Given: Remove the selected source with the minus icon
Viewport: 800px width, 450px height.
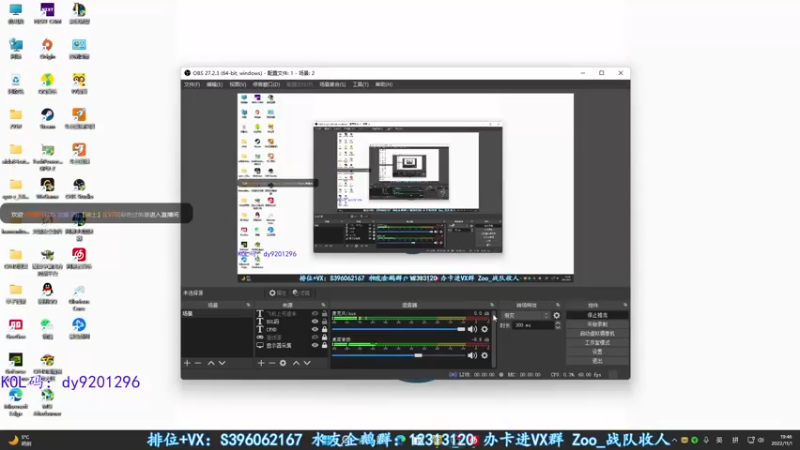Looking at the screenshot, I should click(x=271, y=363).
